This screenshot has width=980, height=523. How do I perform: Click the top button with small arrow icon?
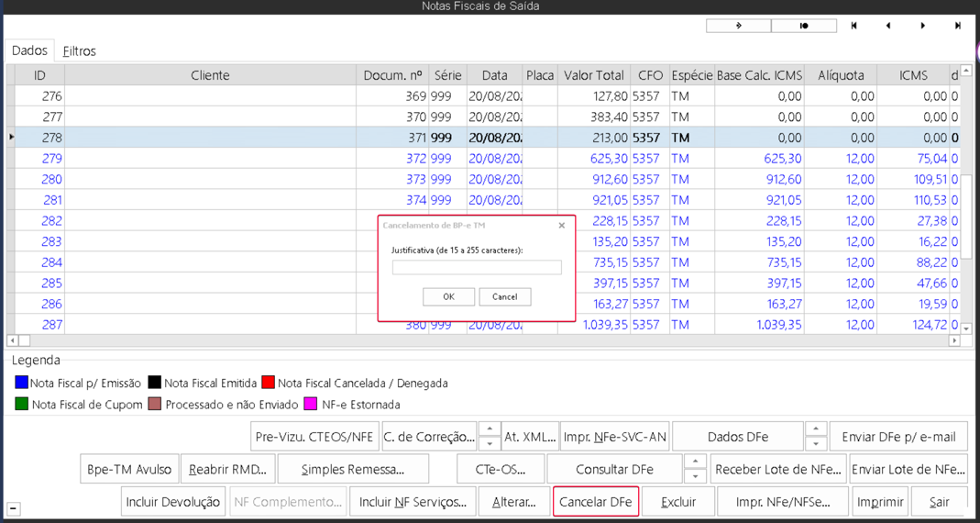click(739, 26)
